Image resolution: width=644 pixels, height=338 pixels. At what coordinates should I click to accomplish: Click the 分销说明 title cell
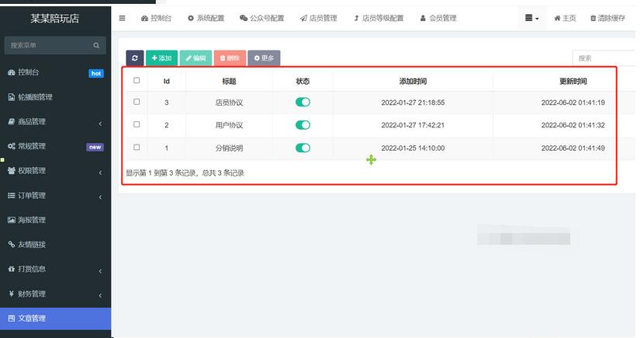tap(229, 148)
